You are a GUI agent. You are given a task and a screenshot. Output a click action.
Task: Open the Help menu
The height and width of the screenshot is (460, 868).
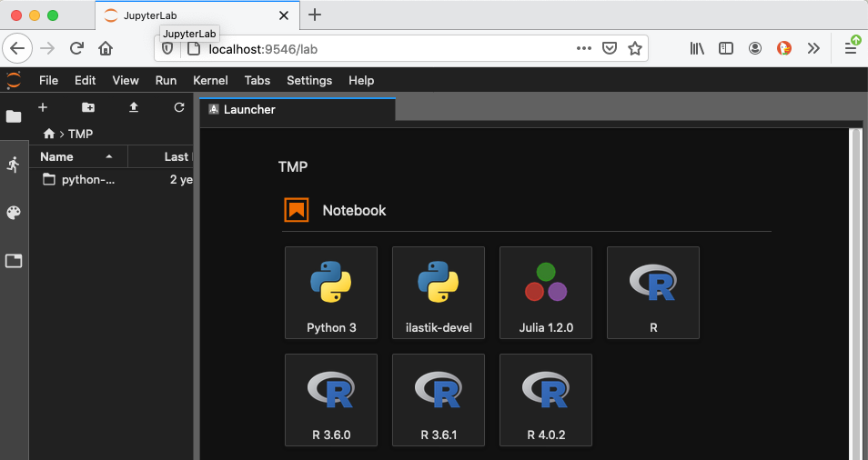coord(361,80)
